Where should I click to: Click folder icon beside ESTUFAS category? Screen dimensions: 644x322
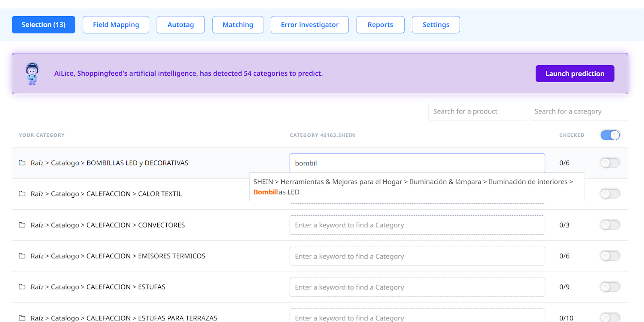point(22,287)
